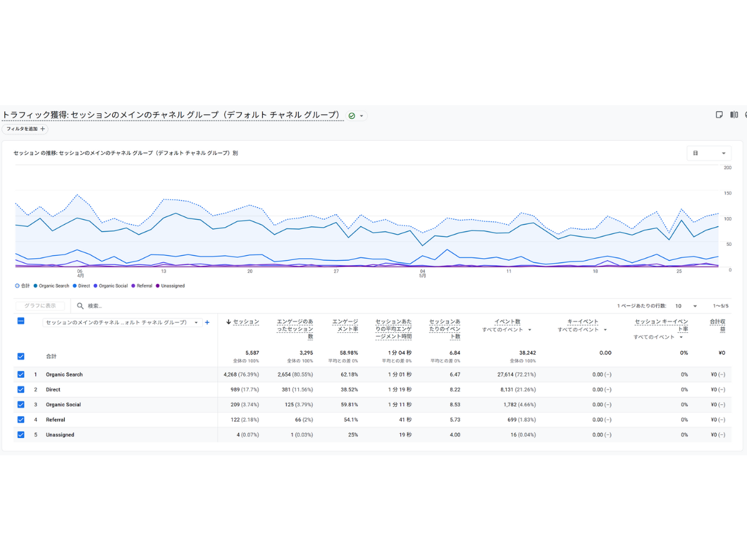
Task: Click the フィルタを追加 button
Action: pyautogui.click(x=25, y=129)
